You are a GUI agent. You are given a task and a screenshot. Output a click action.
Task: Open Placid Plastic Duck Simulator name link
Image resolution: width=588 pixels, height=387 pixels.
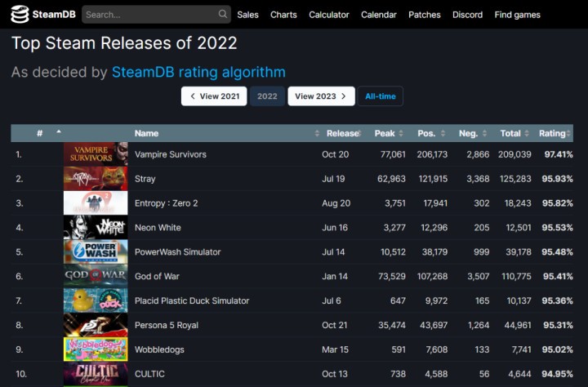(192, 300)
